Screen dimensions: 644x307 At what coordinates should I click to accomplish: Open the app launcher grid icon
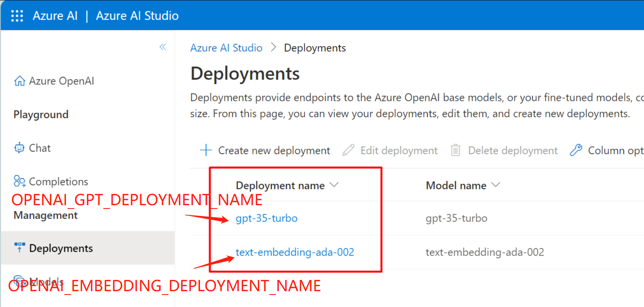[17, 16]
